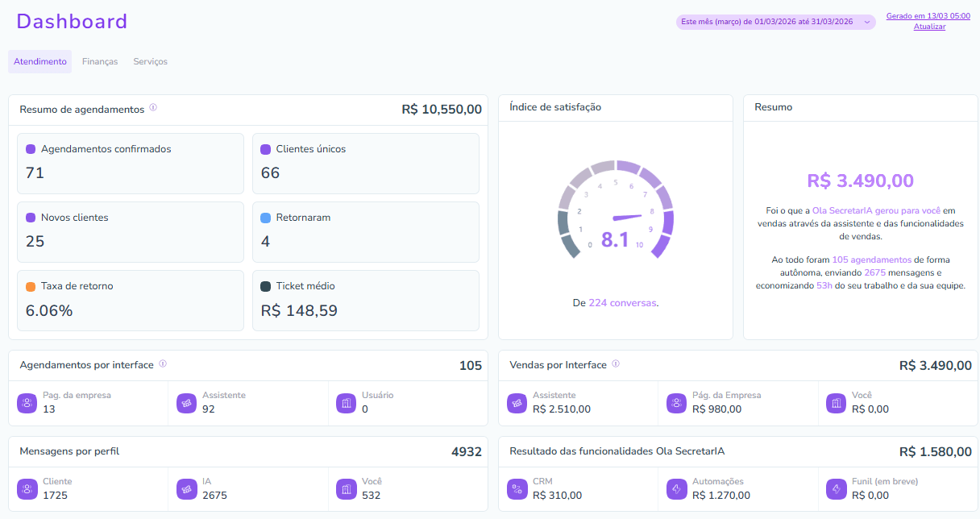
Task: Switch to the Finanças tab
Action: (100, 61)
